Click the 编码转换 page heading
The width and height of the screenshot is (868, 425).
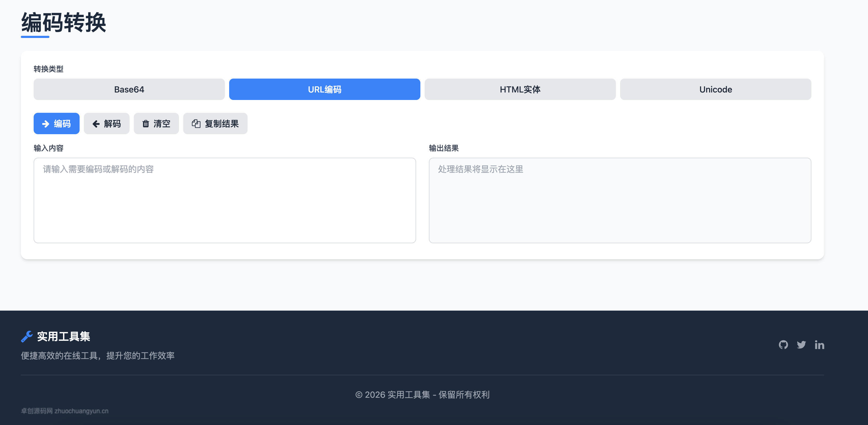(x=64, y=23)
